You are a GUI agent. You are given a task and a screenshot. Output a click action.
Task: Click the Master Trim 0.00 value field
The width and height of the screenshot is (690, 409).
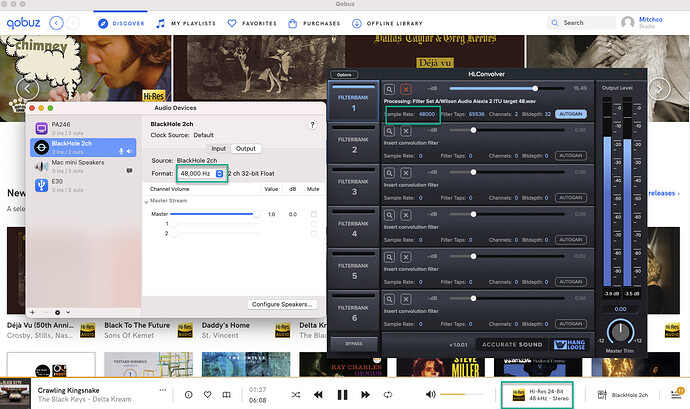click(x=620, y=309)
